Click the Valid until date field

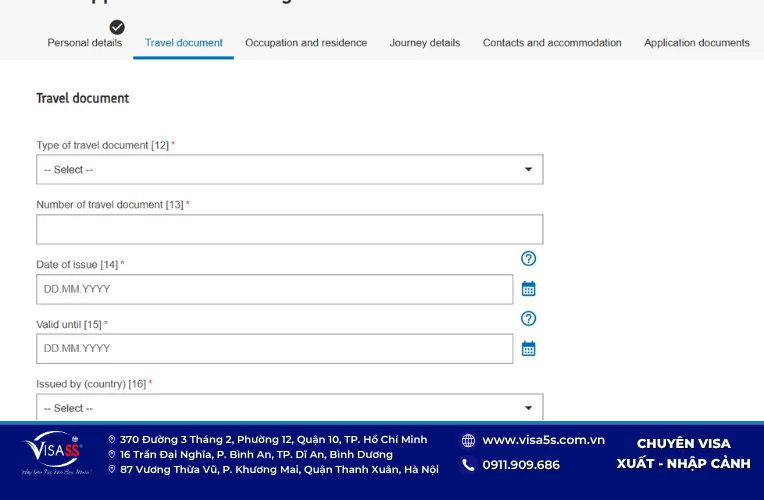pyautogui.click(x=274, y=348)
